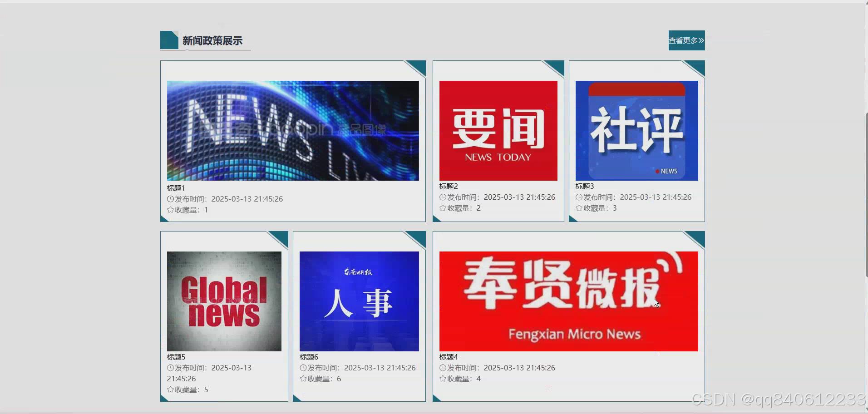
Task: Click the star icon beside 收藏量: 6
Action: coord(303,379)
